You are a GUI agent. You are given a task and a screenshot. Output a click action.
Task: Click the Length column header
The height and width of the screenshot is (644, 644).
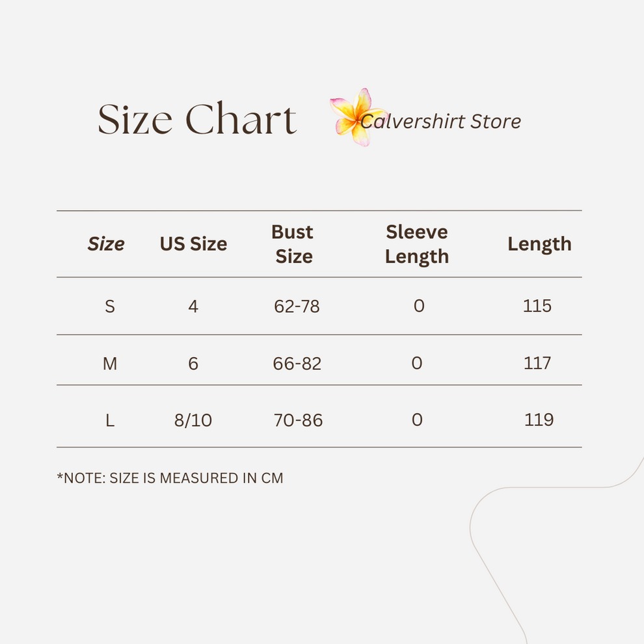pyautogui.click(x=539, y=245)
